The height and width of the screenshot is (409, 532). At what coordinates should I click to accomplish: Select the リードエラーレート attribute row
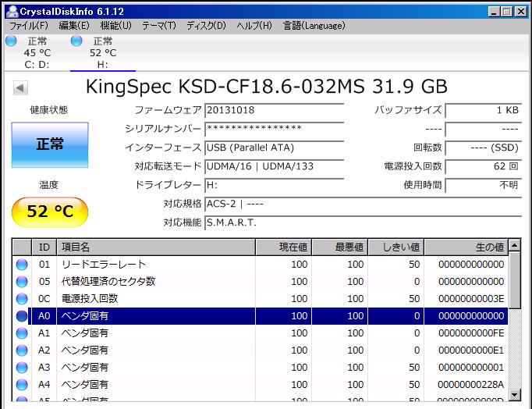[260, 265]
